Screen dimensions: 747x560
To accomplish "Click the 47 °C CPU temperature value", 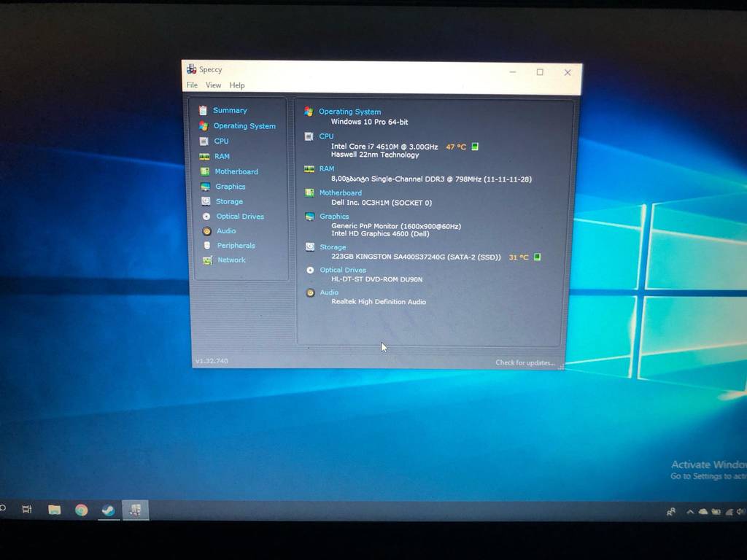I will click(x=456, y=147).
